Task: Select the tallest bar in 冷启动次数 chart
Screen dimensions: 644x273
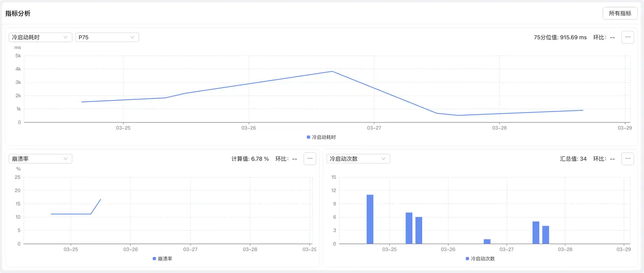Action: 370,219
